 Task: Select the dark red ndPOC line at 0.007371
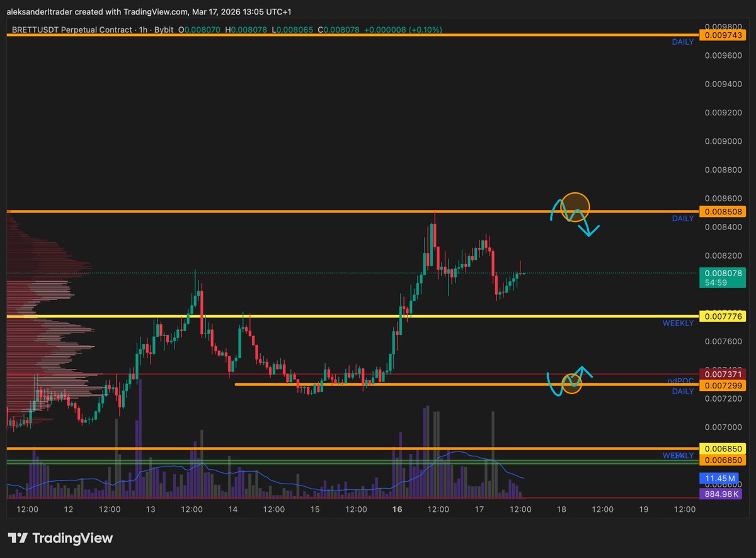[x=353, y=375]
